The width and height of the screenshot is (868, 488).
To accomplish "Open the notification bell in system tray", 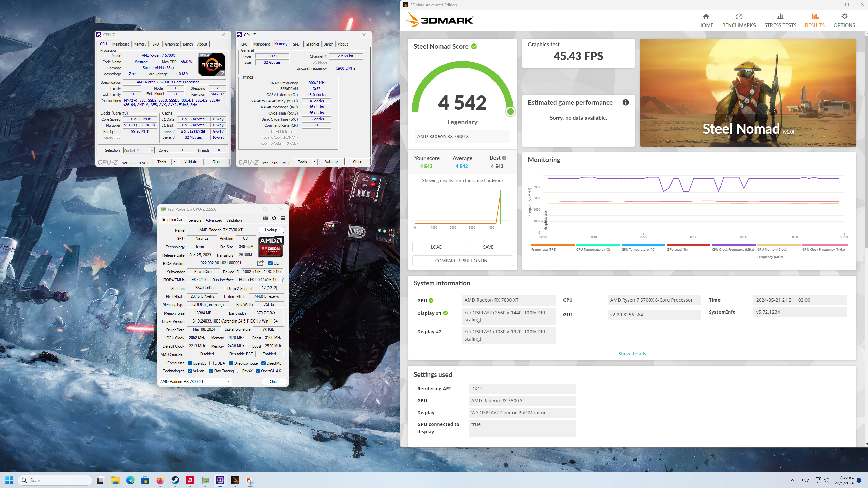I will [x=859, y=480].
